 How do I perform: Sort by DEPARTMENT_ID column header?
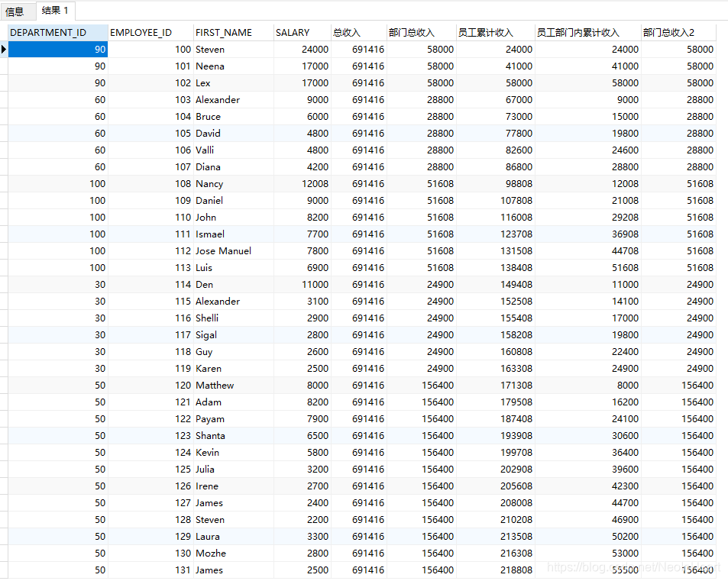click(58, 33)
